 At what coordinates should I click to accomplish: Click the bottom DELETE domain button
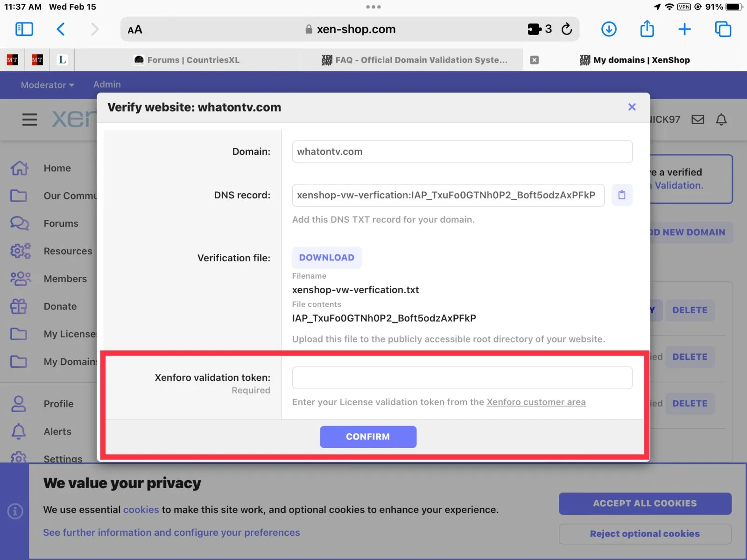(690, 404)
